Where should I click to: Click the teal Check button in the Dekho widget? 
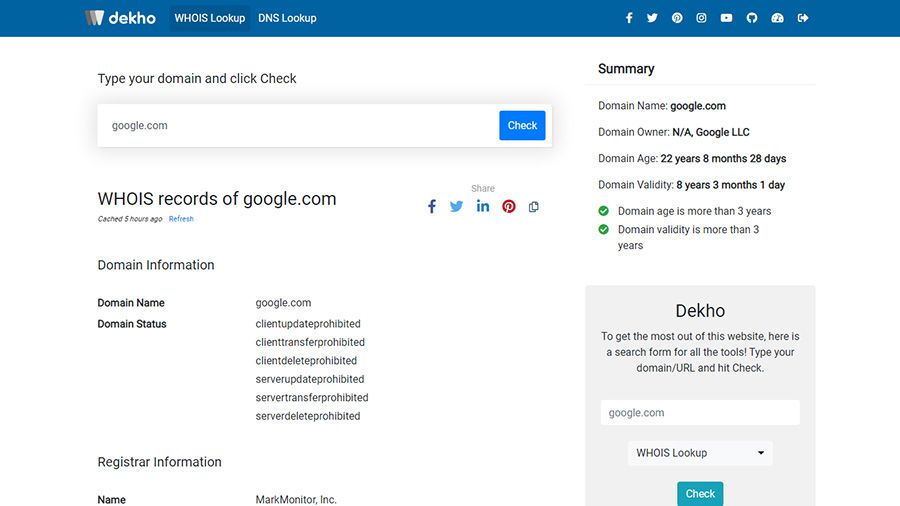point(700,494)
